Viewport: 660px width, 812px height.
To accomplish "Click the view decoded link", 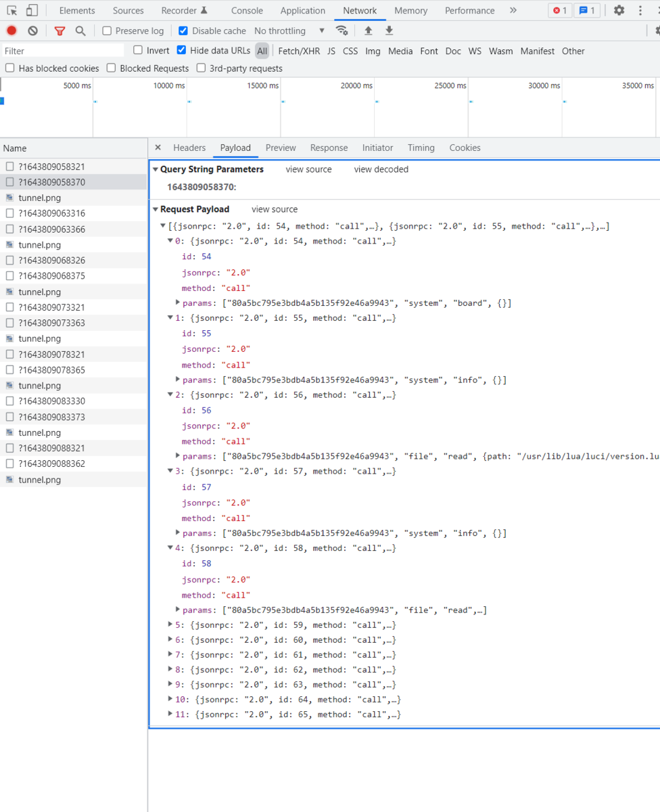I will click(381, 169).
